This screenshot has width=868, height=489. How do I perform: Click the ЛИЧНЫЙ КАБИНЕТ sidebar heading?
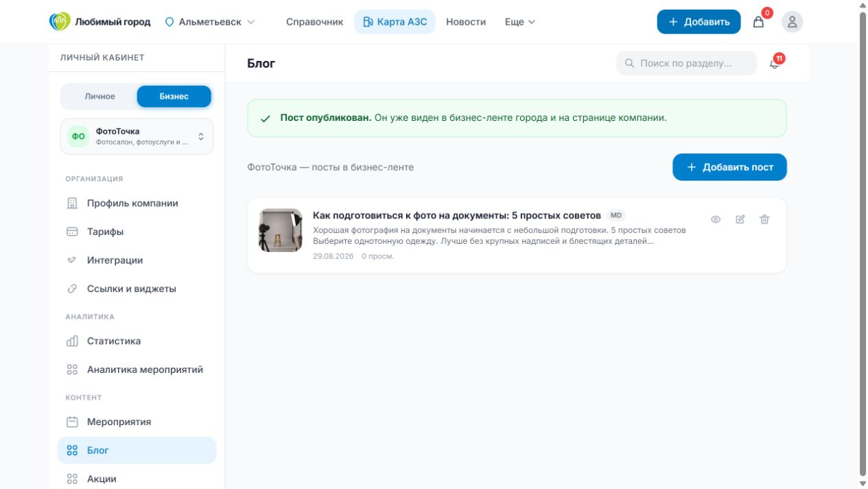point(102,58)
